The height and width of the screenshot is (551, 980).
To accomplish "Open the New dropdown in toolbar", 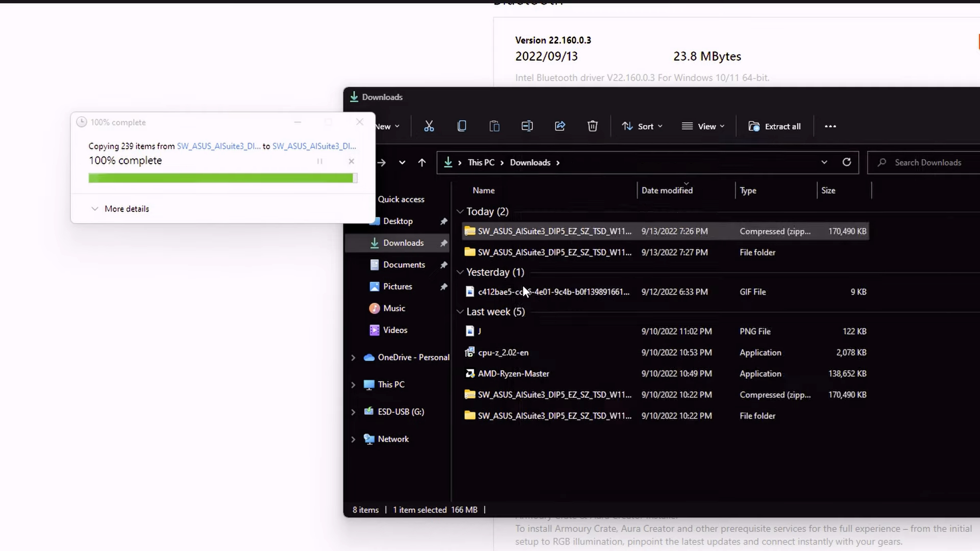I will 388,126.
